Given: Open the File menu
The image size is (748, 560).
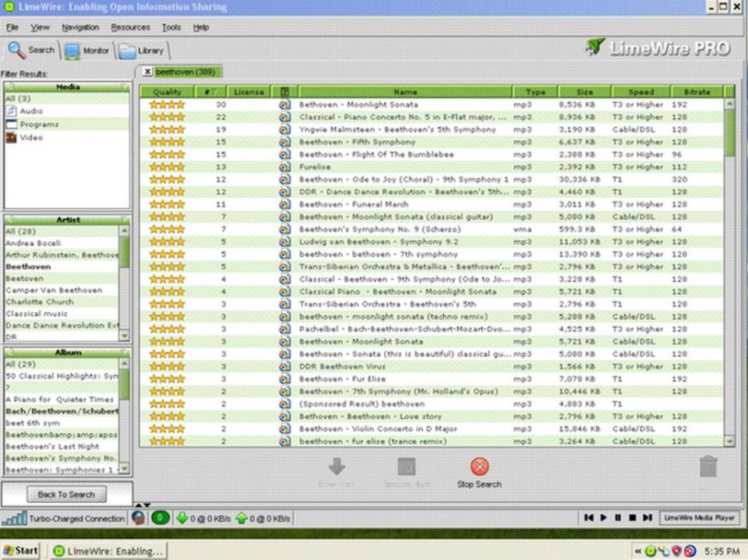Looking at the screenshot, I should coord(12,27).
